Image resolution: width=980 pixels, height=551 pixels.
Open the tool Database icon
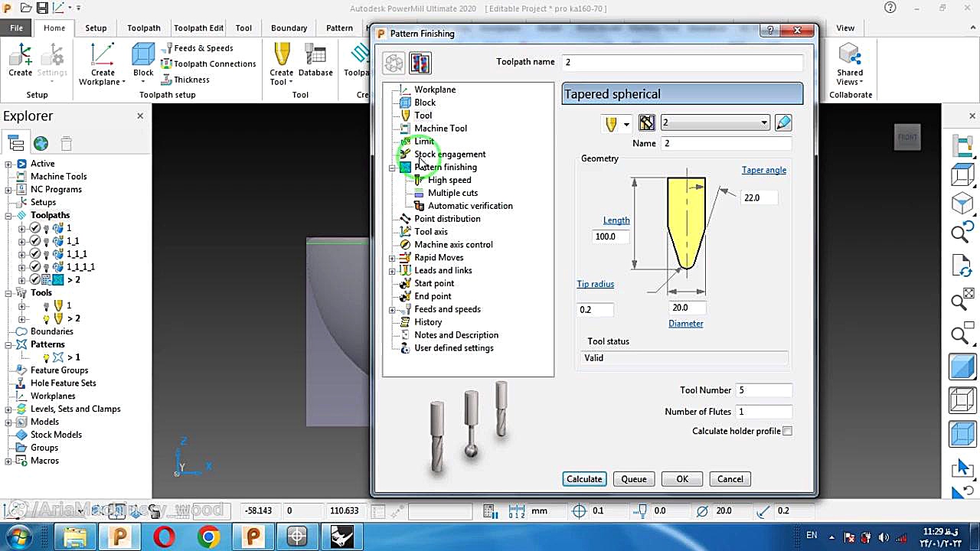pyautogui.click(x=315, y=61)
